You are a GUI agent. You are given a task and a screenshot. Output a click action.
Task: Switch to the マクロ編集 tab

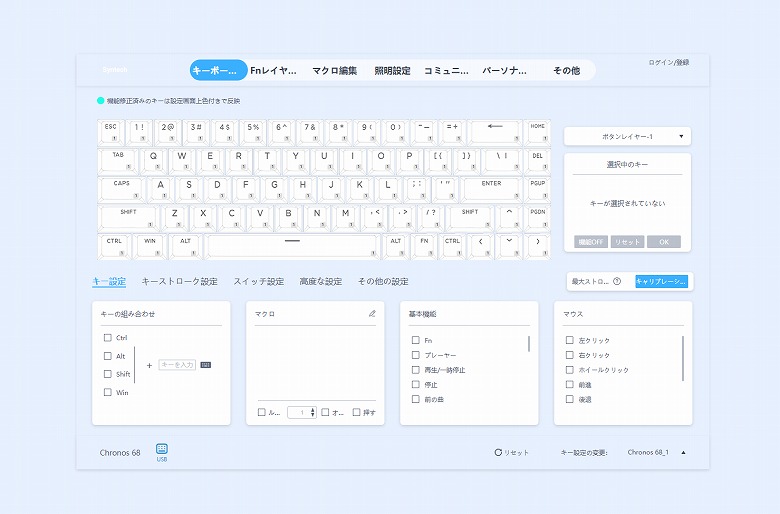[334, 71]
